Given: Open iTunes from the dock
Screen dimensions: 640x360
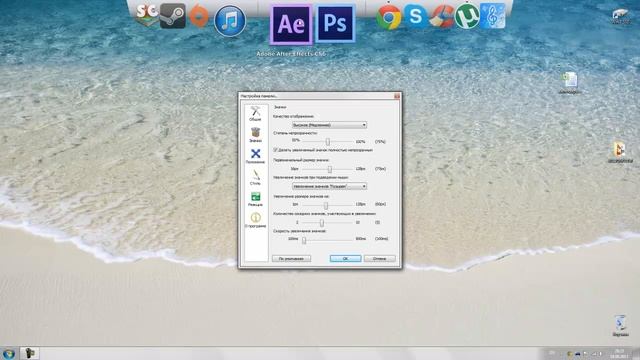Looking at the screenshot, I should (x=230, y=21).
